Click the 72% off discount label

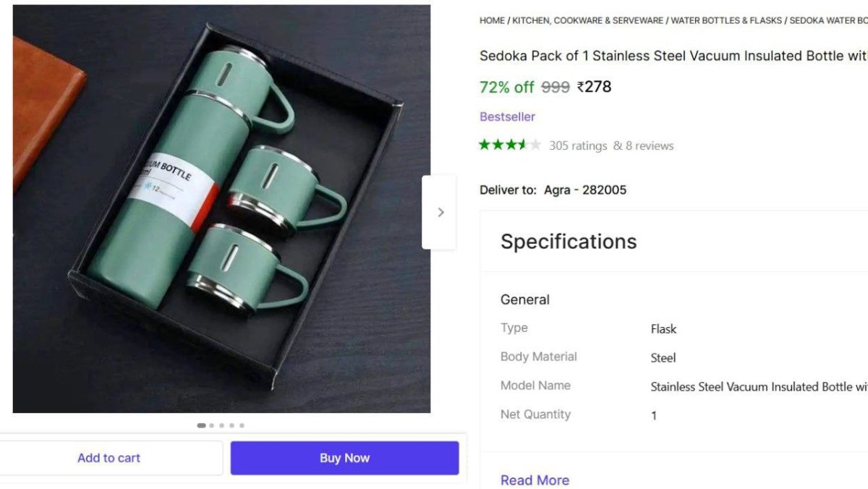506,87
